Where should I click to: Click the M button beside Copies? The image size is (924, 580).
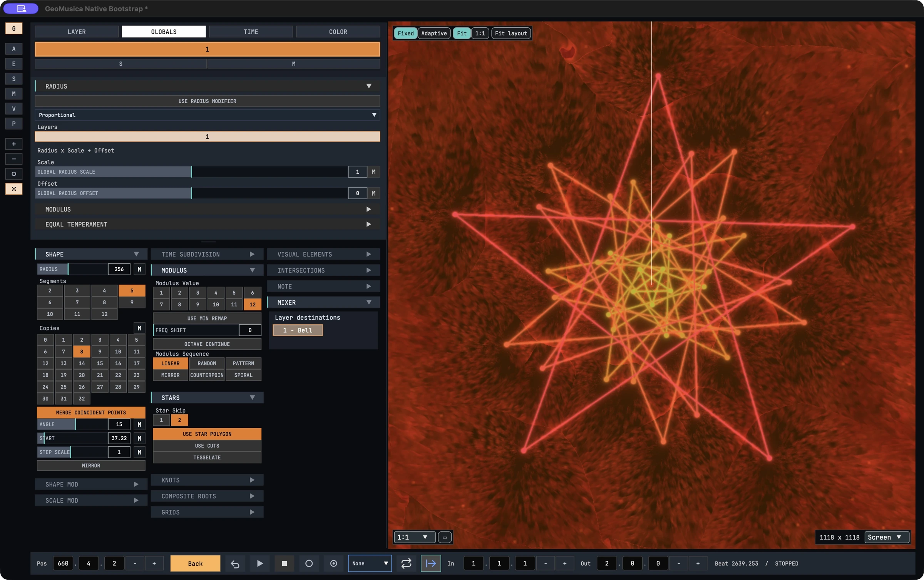(139, 328)
